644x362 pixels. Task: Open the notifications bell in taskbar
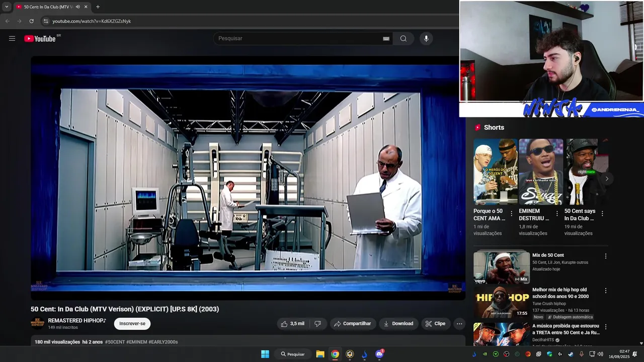[635, 354]
